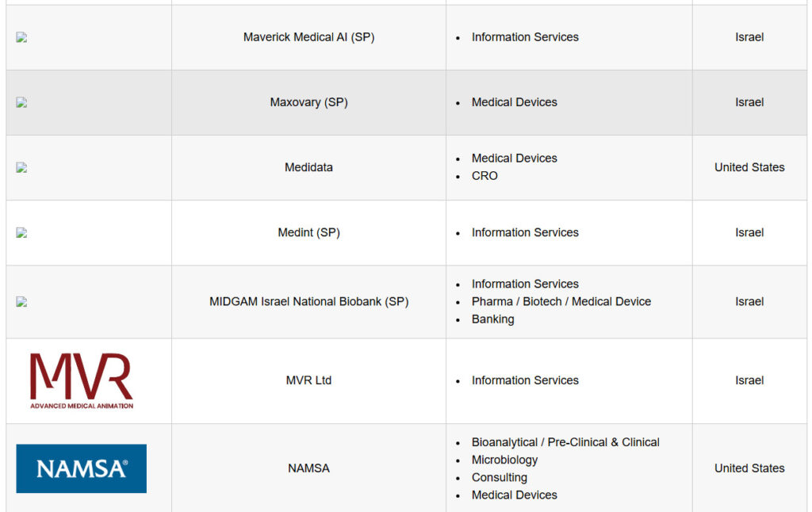Click United States in Medidata row
The height and width of the screenshot is (512, 812).
[749, 167]
